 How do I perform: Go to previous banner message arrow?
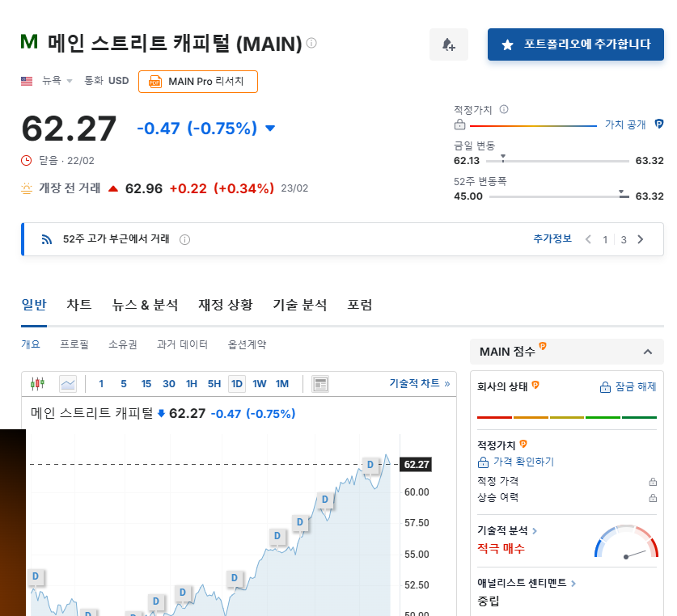tap(588, 239)
